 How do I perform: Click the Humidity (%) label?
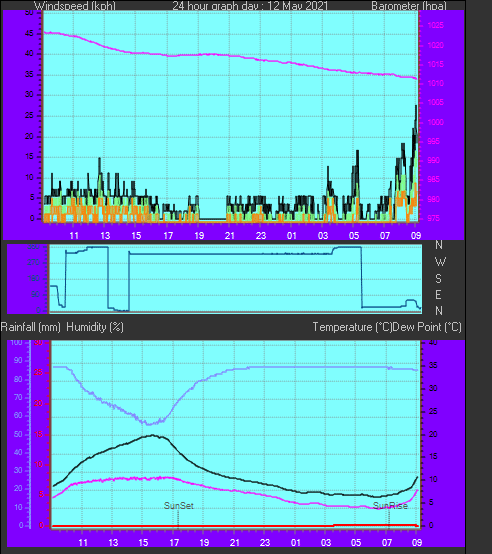[95, 327]
